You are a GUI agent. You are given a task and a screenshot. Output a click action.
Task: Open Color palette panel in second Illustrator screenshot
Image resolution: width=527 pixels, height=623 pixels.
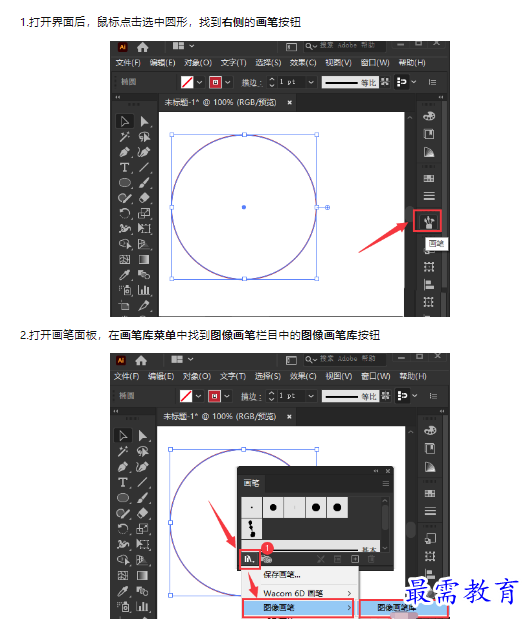point(430,430)
